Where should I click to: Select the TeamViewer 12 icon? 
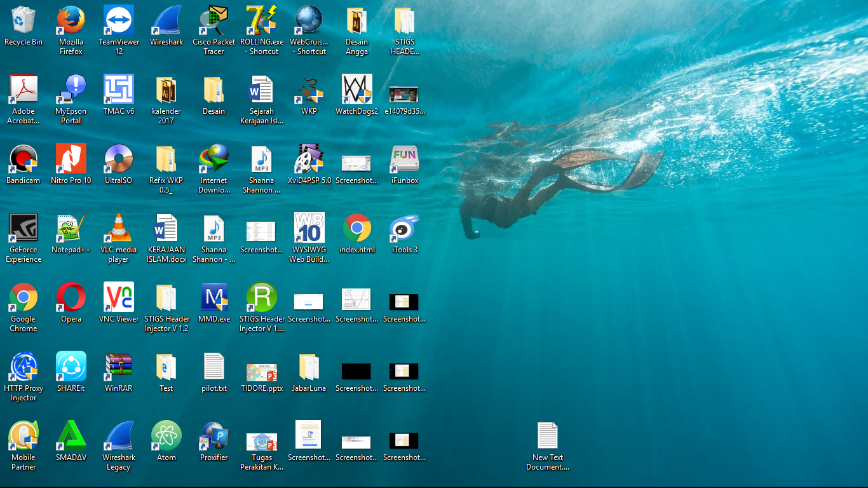[x=119, y=20]
